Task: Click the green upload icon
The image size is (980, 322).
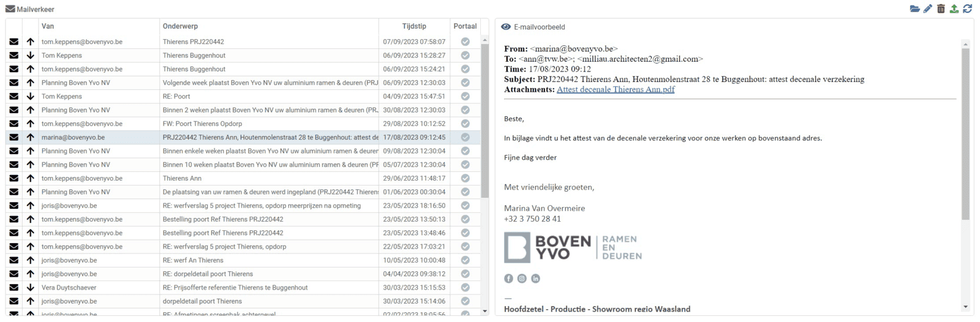Action: point(954,9)
